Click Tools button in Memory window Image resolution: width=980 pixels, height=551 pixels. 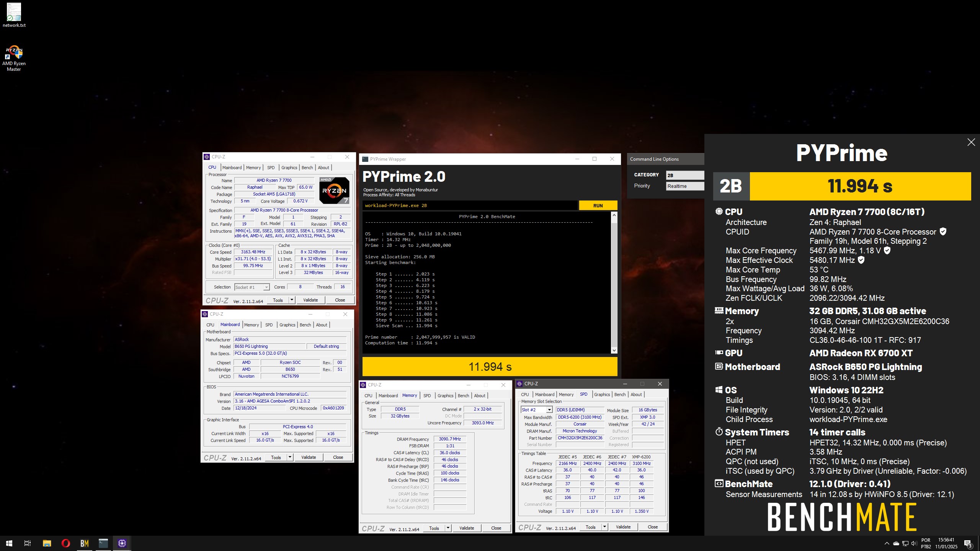click(x=434, y=528)
